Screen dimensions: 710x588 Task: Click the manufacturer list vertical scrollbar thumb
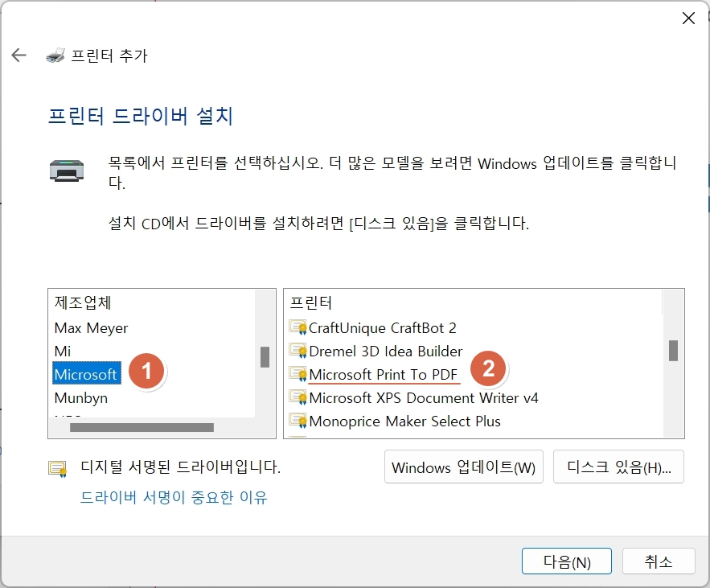[x=265, y=357]
